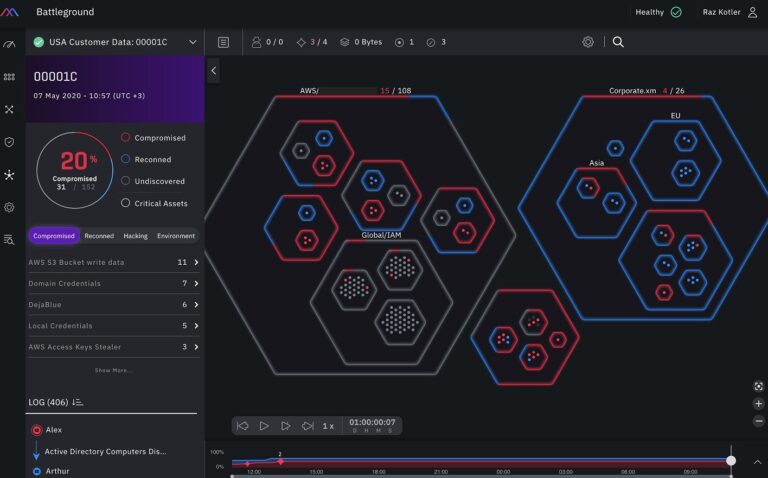The width and height of the screenshot is (768, 478).
Task: Open the USA Customer Data scenario dropdown
Action: point(193,42)
